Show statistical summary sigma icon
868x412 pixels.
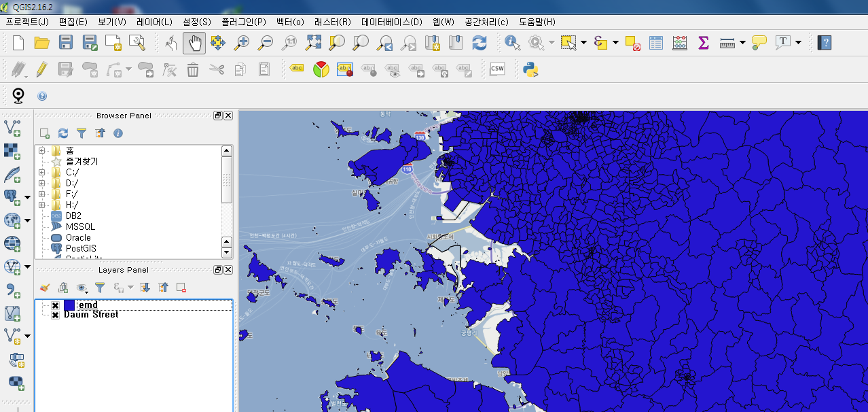click(x=704, y=43)
